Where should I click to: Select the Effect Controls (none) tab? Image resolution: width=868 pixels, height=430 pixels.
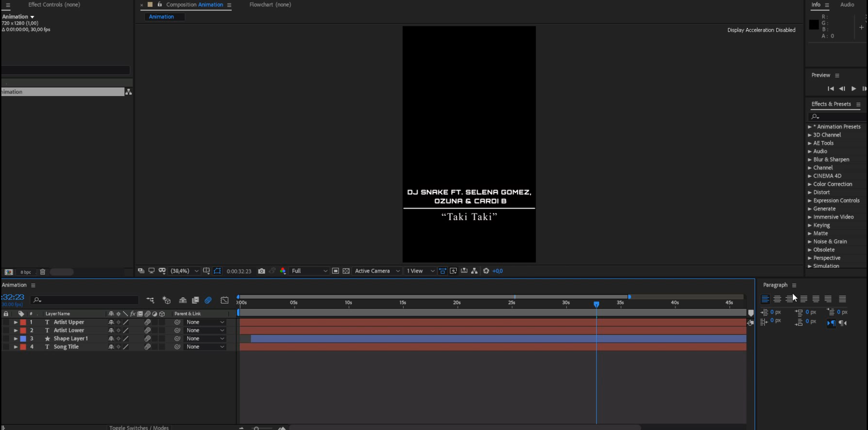54,5
